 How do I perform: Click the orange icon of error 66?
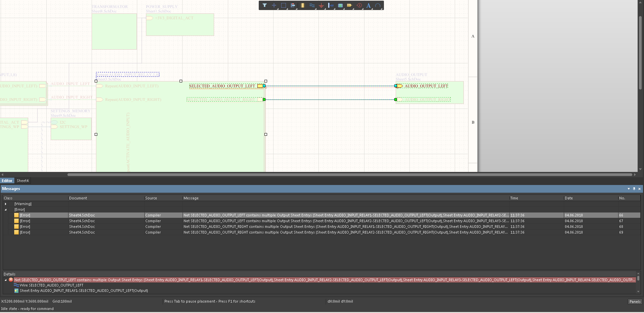pyautogui.click(x=16, y=215)
